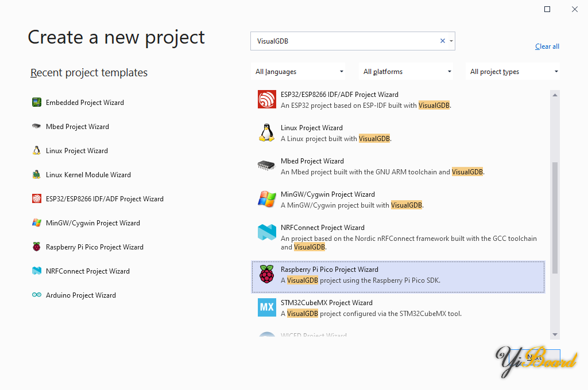Select Embedded Project Wizard from recent templates

(x=85, y=103)
